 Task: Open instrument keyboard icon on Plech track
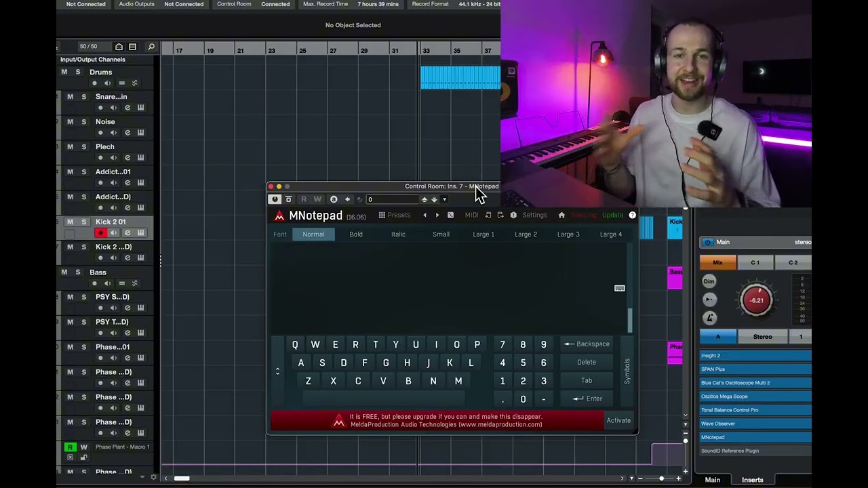tap(141, 158)
